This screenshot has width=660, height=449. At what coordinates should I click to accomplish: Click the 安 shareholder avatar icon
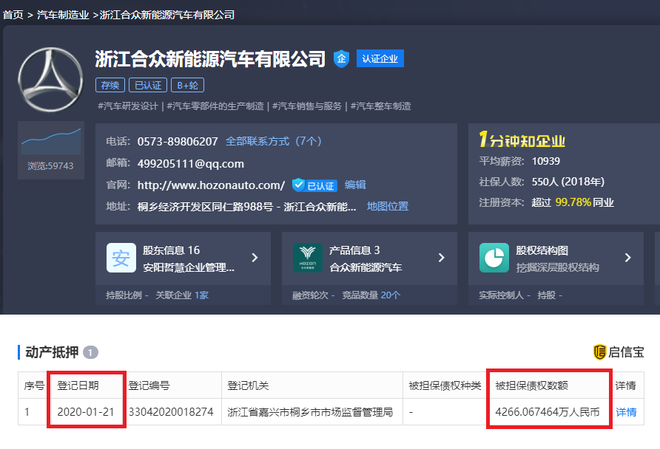click(121, 258)
